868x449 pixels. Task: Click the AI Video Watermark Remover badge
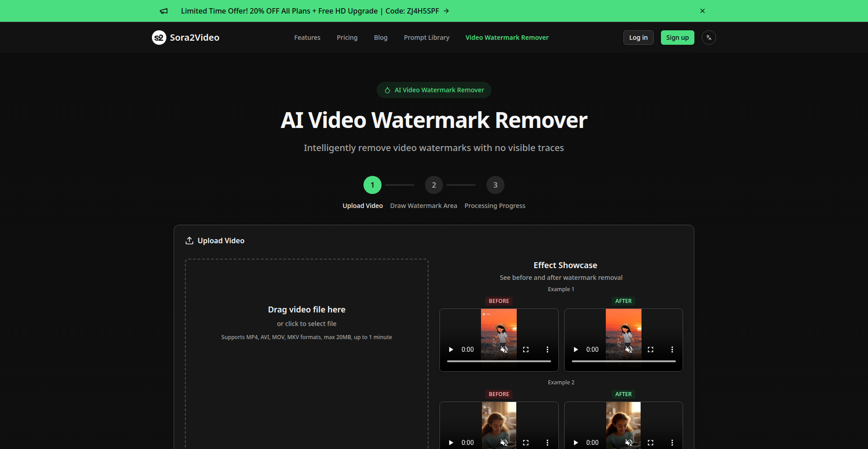pyautogui.click(x=434, y=90)
